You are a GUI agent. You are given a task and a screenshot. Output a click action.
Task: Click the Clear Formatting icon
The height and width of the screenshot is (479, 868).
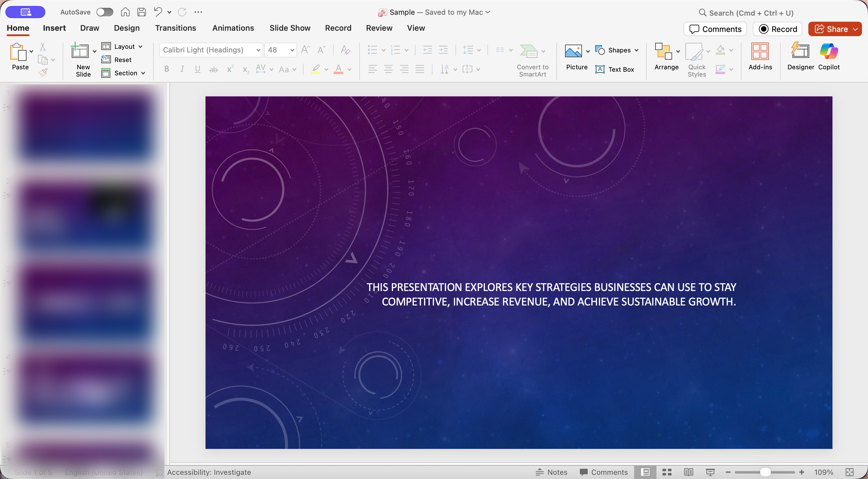(x=345, y=50)
